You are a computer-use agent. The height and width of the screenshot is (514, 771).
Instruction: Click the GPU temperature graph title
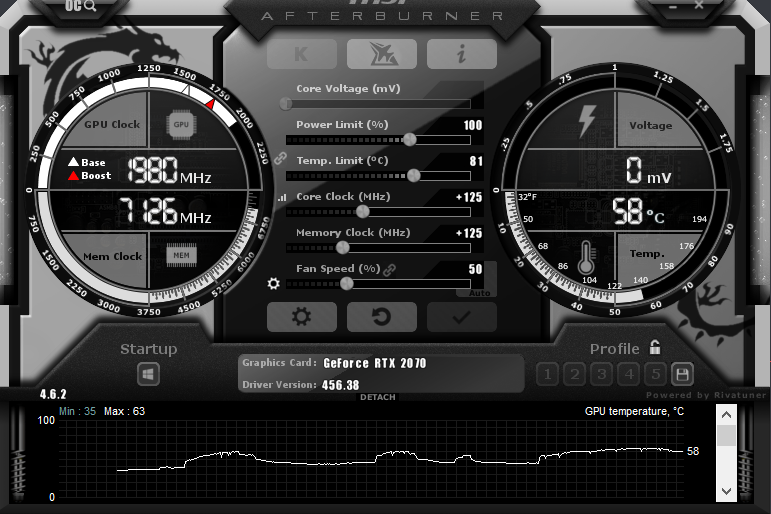point(634,411)
